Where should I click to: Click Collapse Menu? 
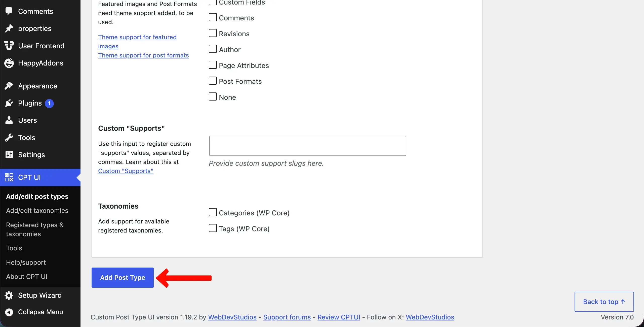click(40, 312)
